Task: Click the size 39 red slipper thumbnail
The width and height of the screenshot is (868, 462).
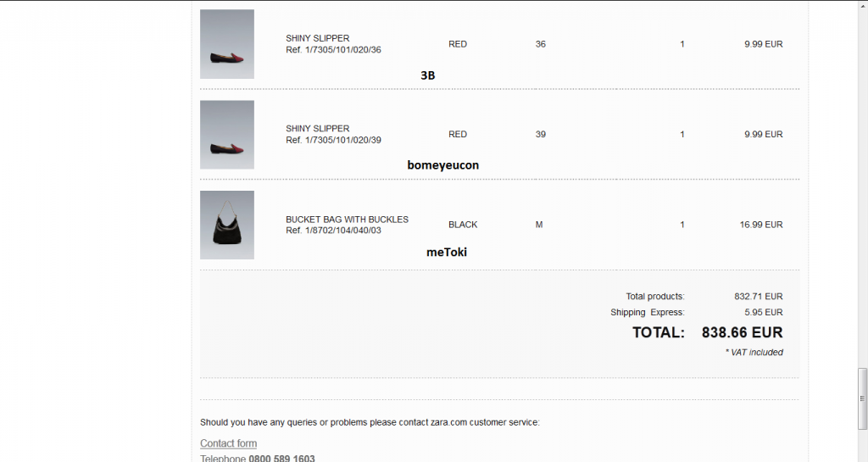Action: (x=227, y=135)
